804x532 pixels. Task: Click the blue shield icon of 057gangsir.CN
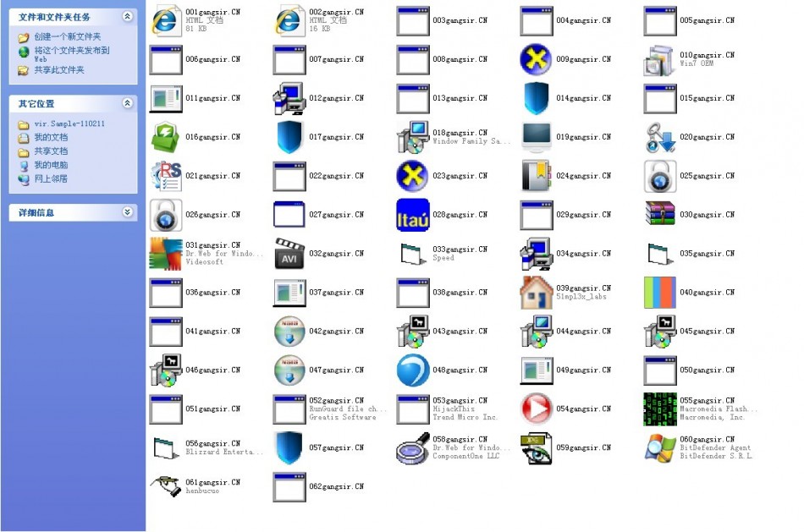tap(289, 448)
